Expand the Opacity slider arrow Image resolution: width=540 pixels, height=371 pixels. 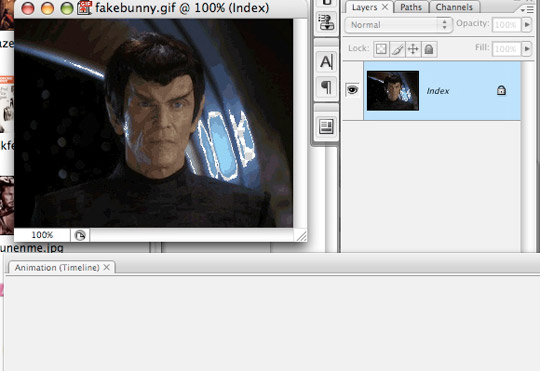[x=527, y=25]
